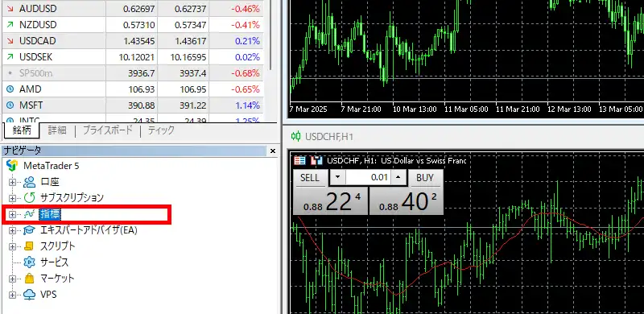Image resolution: width=644 pixels, height=314 pixels.
Task: Select the スクリプト tree item
Action: pos(57,246)
